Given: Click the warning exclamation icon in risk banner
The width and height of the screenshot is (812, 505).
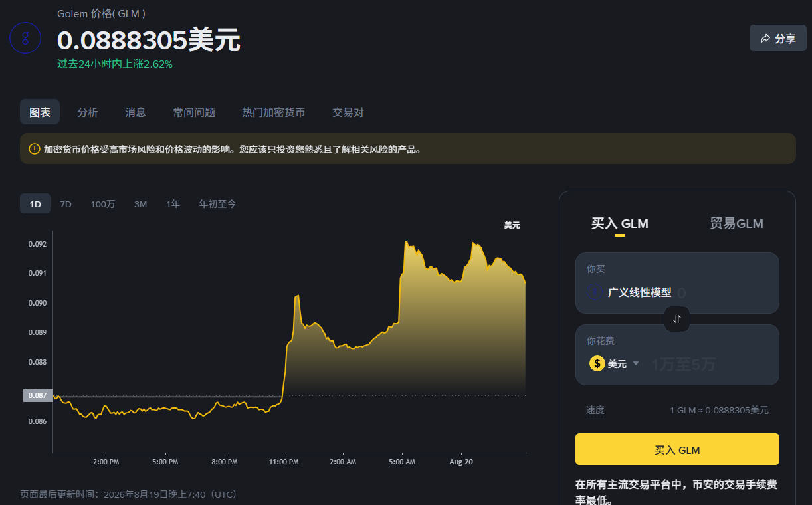Looking at the screenshot, I should (35, 149).
